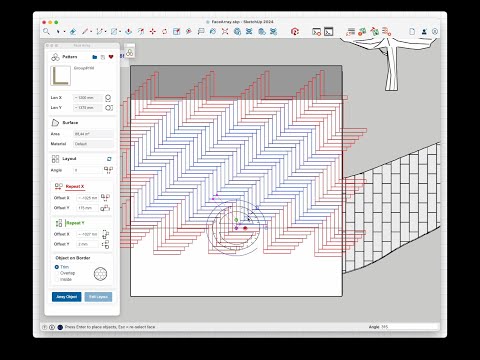Click the Array Object button
The width and height of the screenshot is (480, 360).
coord(67,297)
